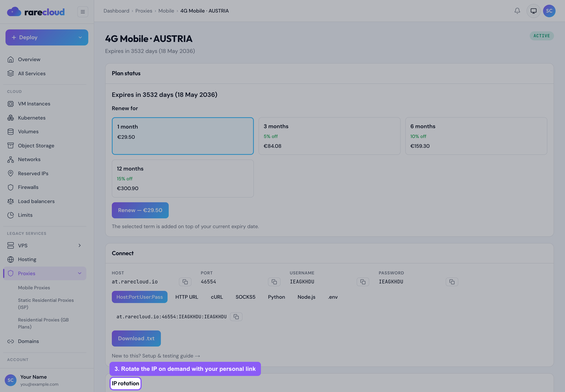This screenshot has height=392, width=565.
Task: Open the Deploy dropdown arrow
Action: pos(80,37)
